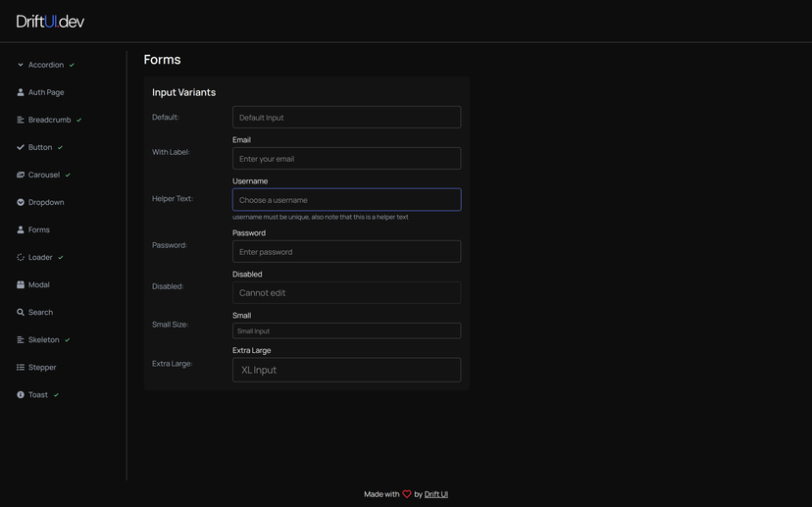Click the Loader spinner icon
The width and height of the screenshot is (812, 507).
coord(21,257)
